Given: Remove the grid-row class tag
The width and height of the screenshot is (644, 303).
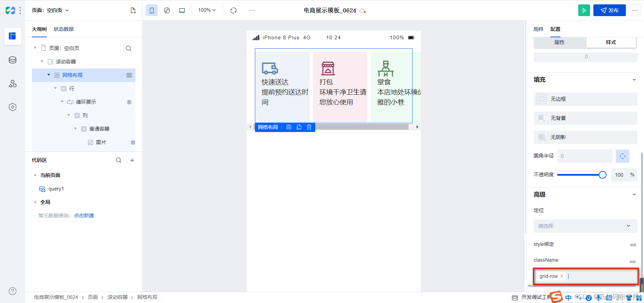Looking at the screenshot, I should coord(561,276).
